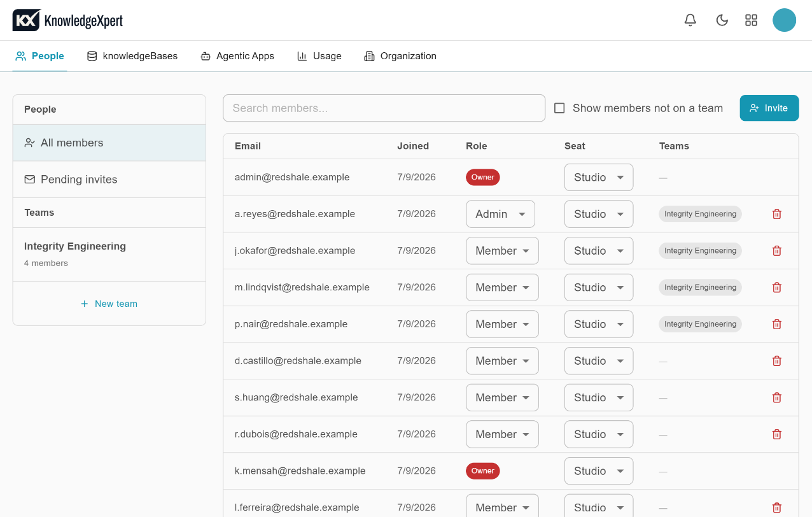This screenshot has width=812, height=517.
Task: Open role dropdown for a.reyes
Action: coord(500,214)
